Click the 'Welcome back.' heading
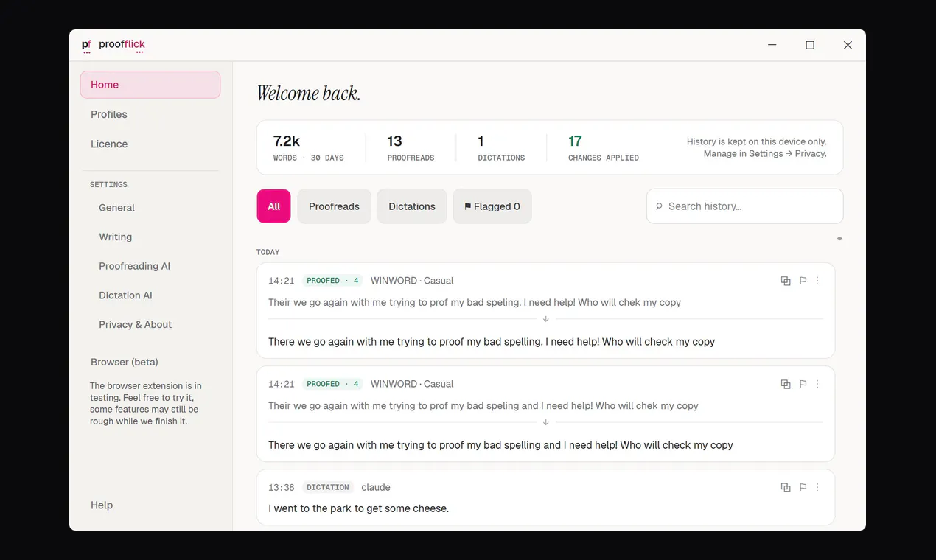The image size is (936, 560). (308, 94)
